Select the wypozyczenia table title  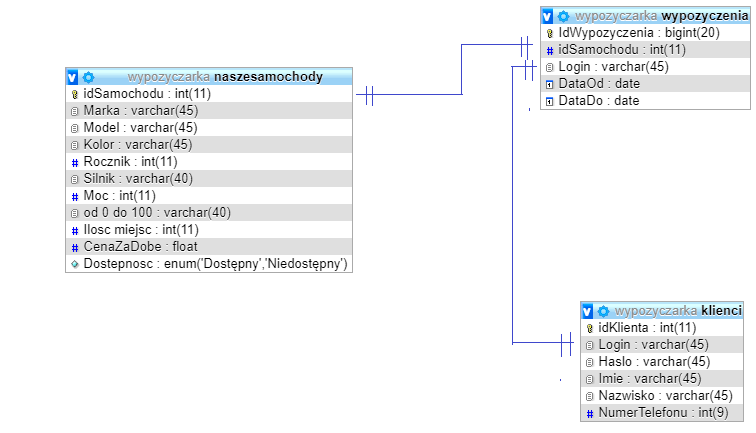662,16
